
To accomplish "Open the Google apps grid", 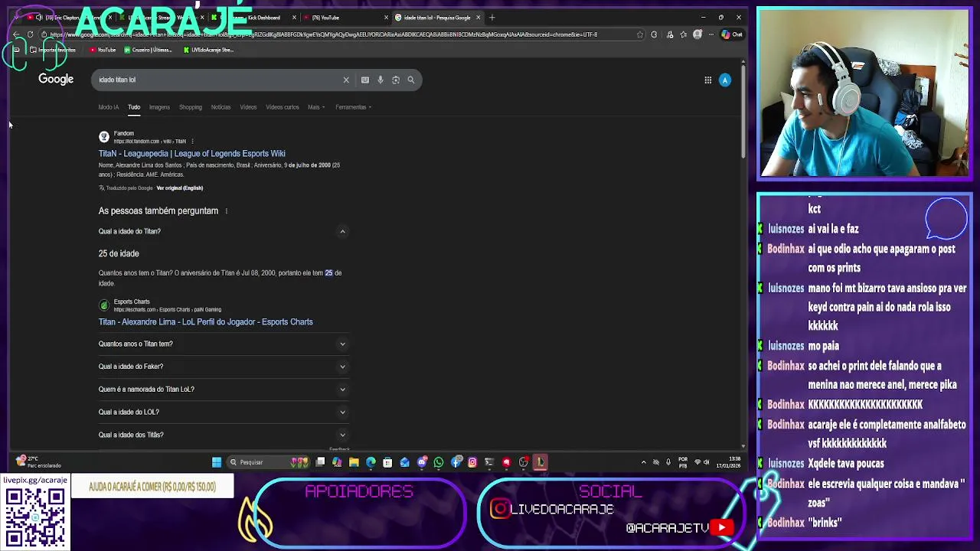I will (x=708, y=80).
